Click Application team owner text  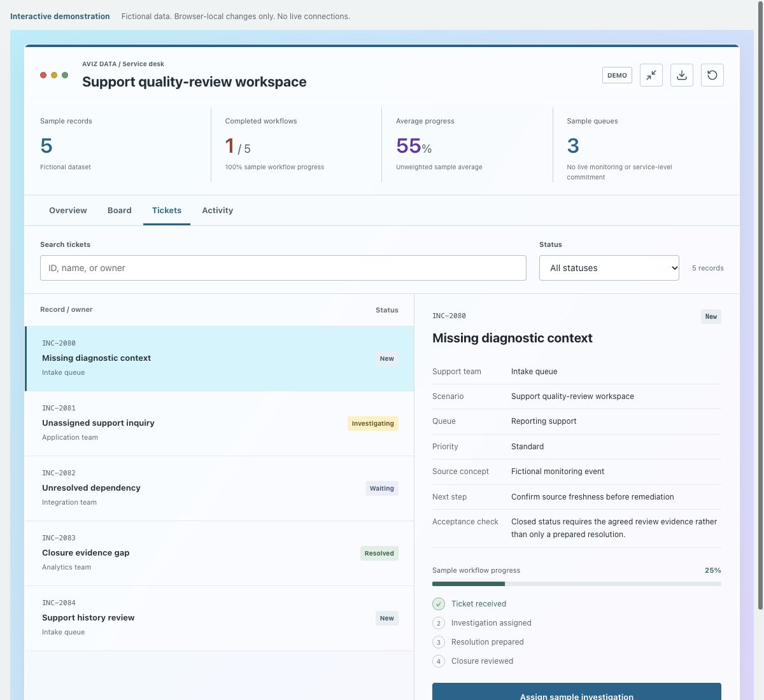[70, 437]
